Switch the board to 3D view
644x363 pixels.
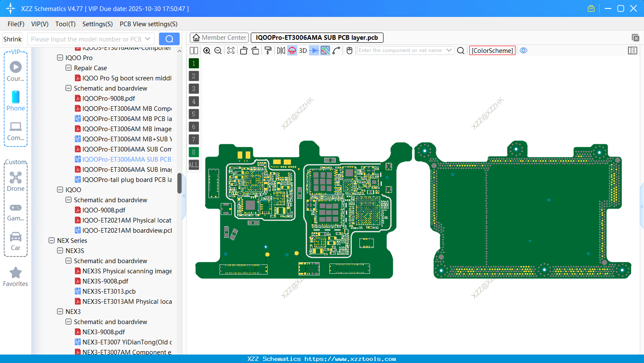point(303,50)
